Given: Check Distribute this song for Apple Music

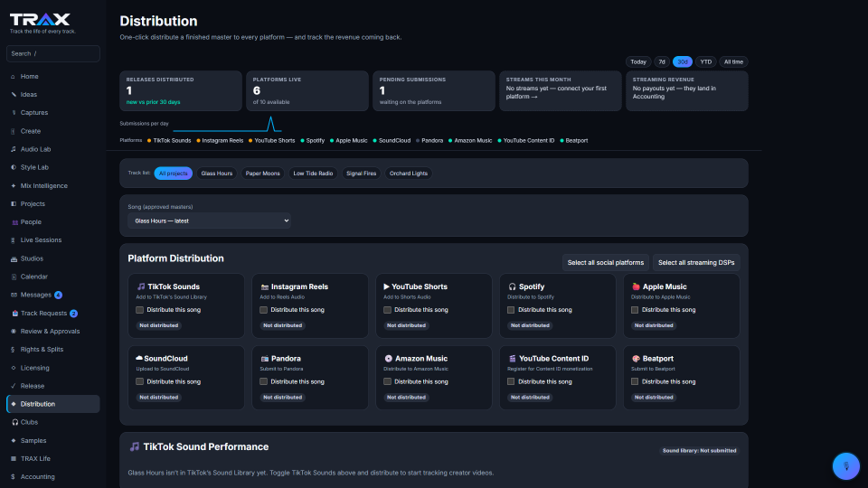Looking at the screenshot, I should tap(635, 310).
